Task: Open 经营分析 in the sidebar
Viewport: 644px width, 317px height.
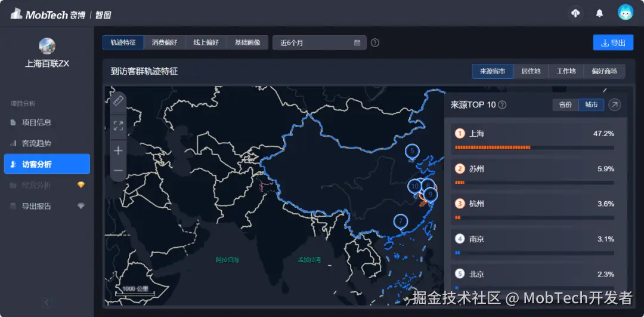Action: (47, 185)
